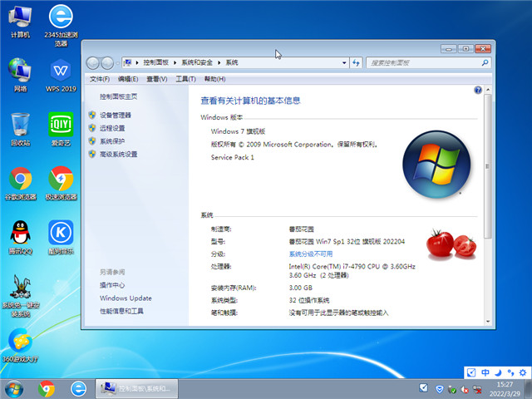Launch 极速浏览器 desktop shortcut
Screen dimensions: 532x399
pos(61,184)
